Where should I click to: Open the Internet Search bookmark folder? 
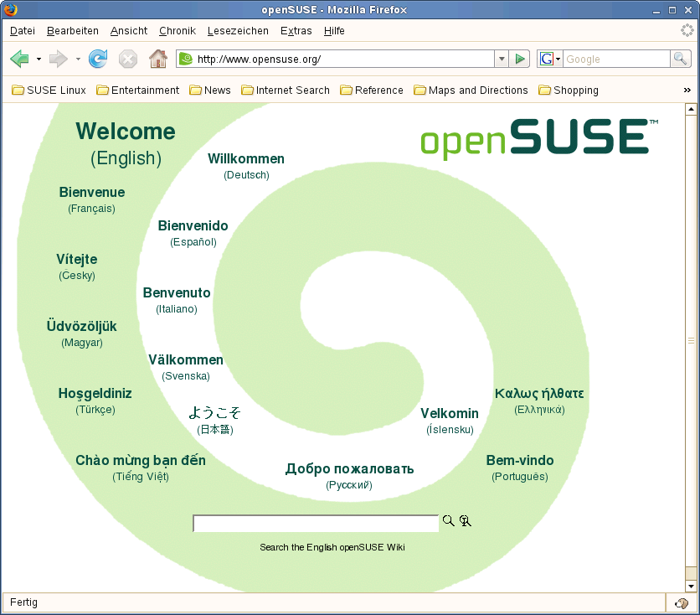(286, 90)
